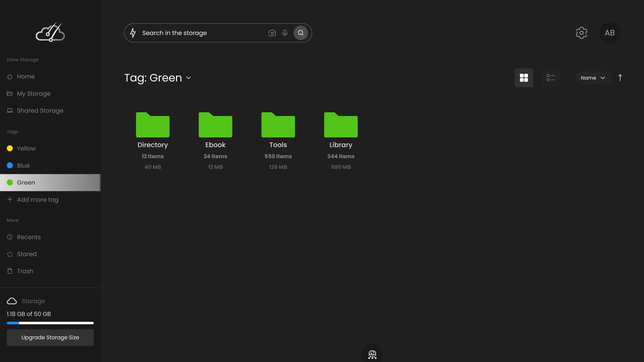Open Trash
Image resolution: width=644 pixels, height=362 pixels.
[50, 271]
